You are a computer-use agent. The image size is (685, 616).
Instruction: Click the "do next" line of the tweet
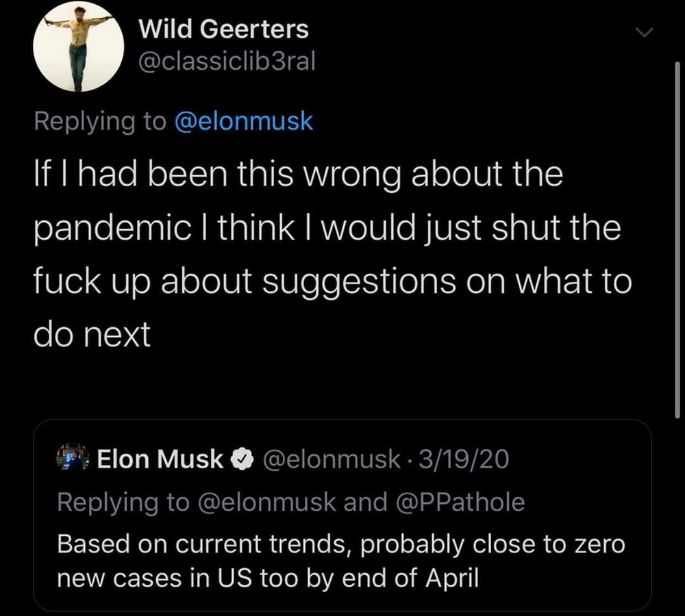coord(92,334)
